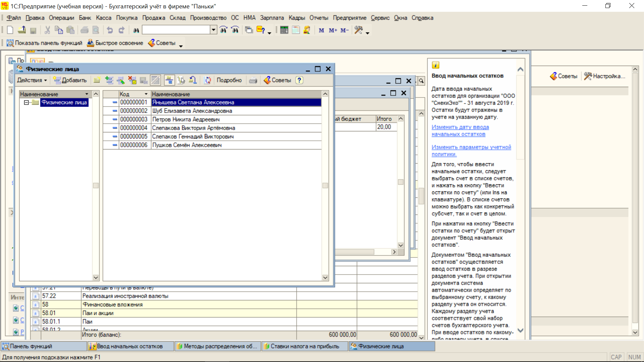The width and height of the screenshot is (644, 362).
Task: Click the user lock icon
Action: [x=307, y=30]
